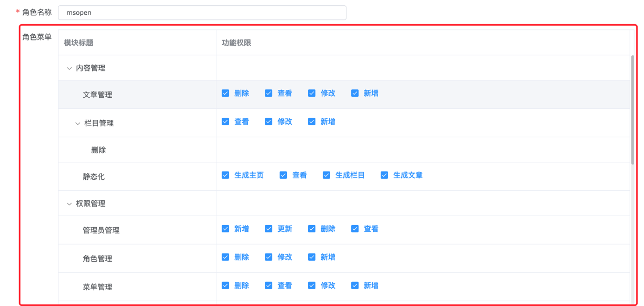
Task: Uncheck 生成栏目 in 静态化 row
Action: pyautogui.click(x=326, y=175)
